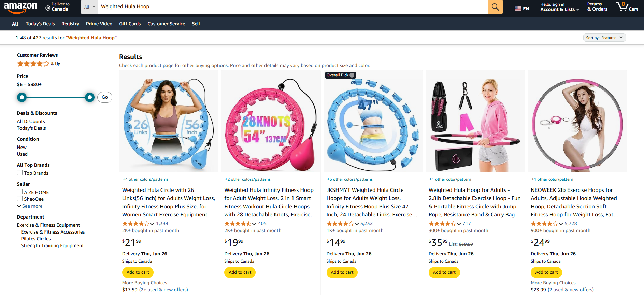Open +4 other colors/patterns link
The width and height of the screenshot is (644, 295).
coord(145,179)
